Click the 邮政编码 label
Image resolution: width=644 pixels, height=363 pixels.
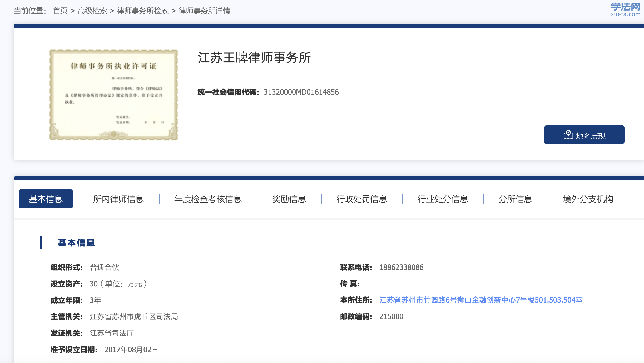pyautogui.click(x=356, y=316)
